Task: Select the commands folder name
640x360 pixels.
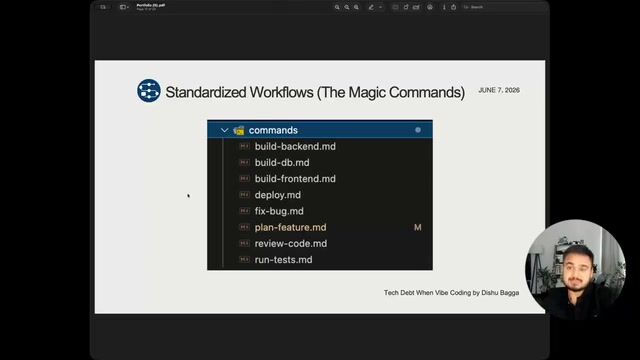Action: [x=273, y=130]
